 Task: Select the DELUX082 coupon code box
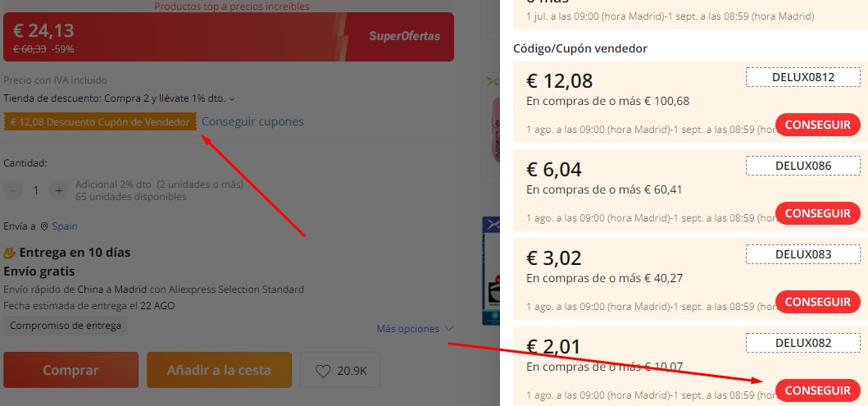(x=803, y=343)
